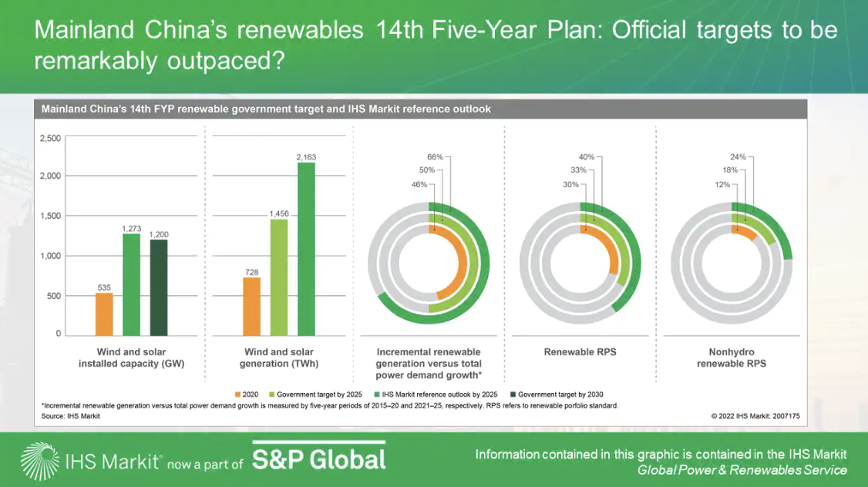
Task: Select the orange 2020 legend swatch
Action: [239, 393]
